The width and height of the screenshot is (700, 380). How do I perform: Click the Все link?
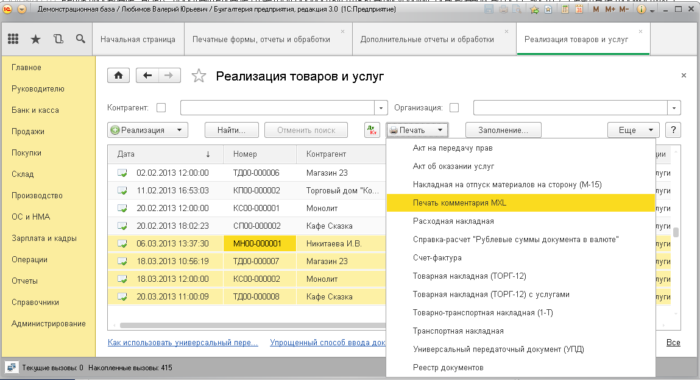tap(673, 342)
